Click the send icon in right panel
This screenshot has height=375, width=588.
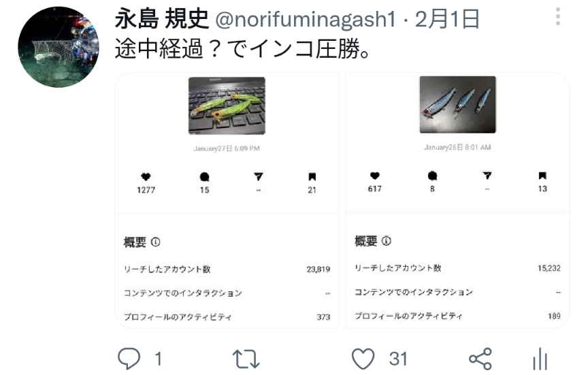coord(487,175)
